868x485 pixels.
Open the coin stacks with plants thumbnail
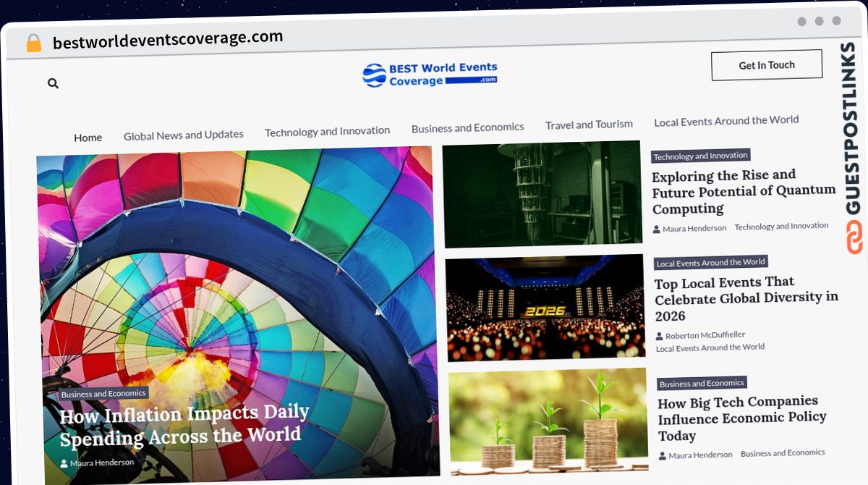(548, 422)
